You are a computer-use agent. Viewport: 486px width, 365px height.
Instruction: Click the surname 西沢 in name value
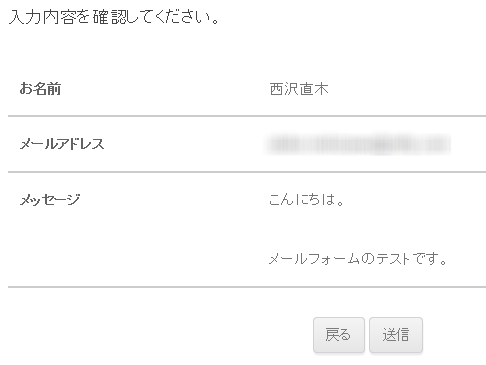284,89
